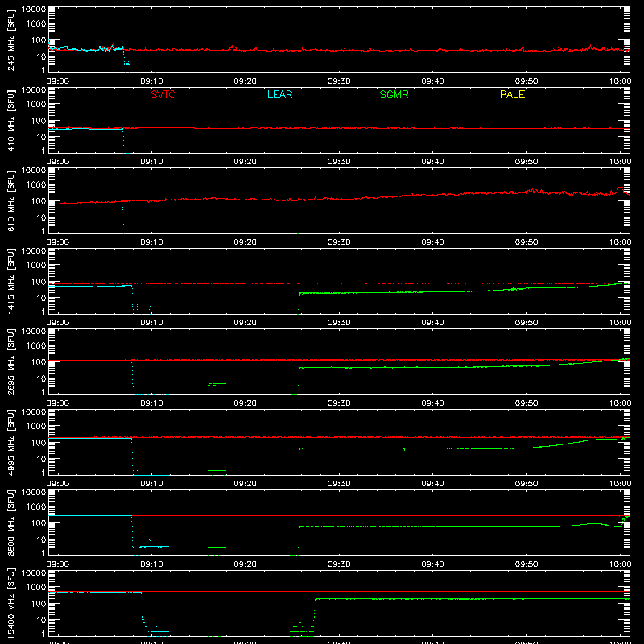The width and height of the screenshot is (644, 644).
Task: Click the 1000 flux label of the 15400 MHz panel
Action: [x=36, y=588]
